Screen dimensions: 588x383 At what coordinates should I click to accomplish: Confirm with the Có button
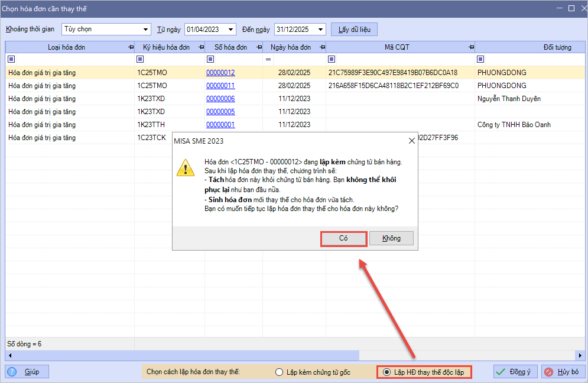343,238
